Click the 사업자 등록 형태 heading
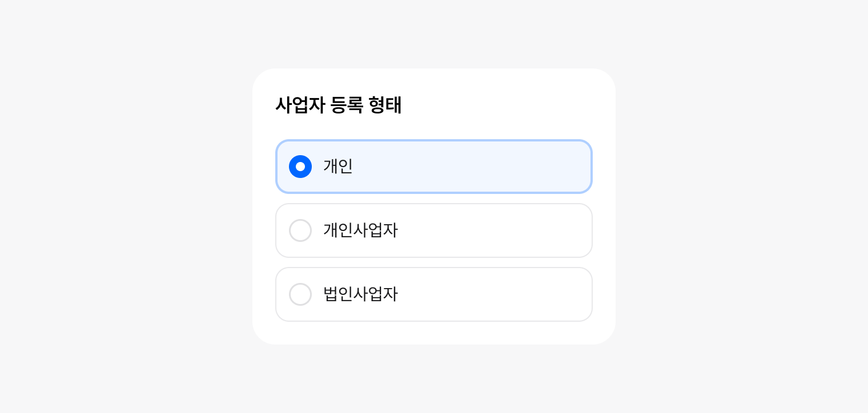868x413 pixels. pos(339,105)
